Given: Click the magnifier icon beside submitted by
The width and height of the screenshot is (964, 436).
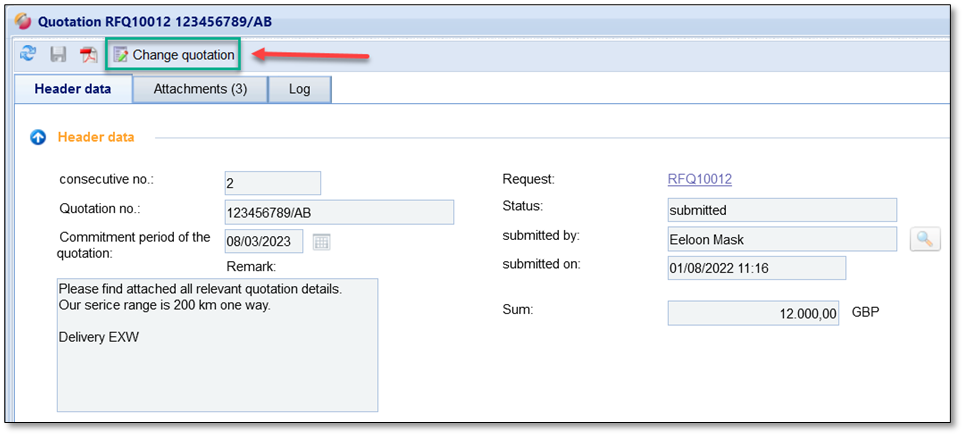Looking at the screenshot, I should coord(925,239).
